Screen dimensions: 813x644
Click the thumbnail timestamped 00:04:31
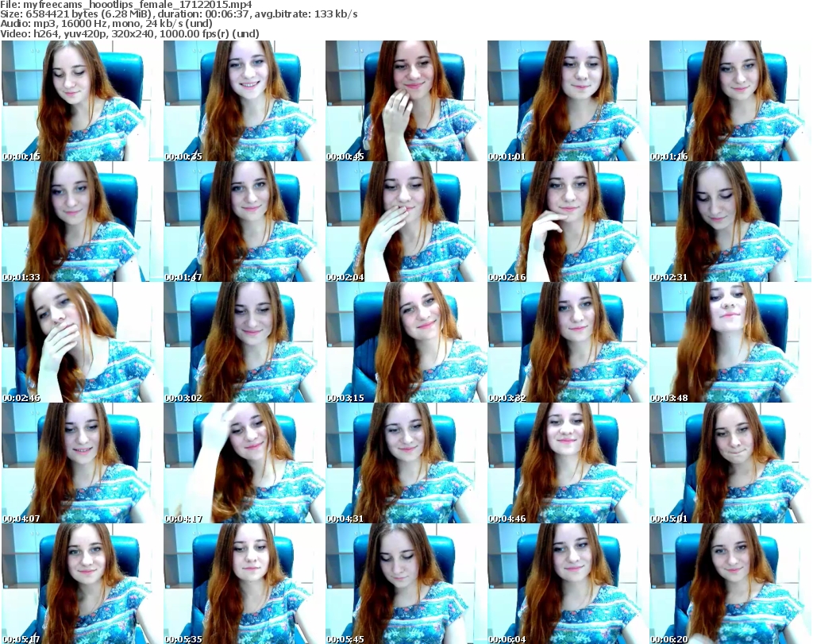pos(406,463)
